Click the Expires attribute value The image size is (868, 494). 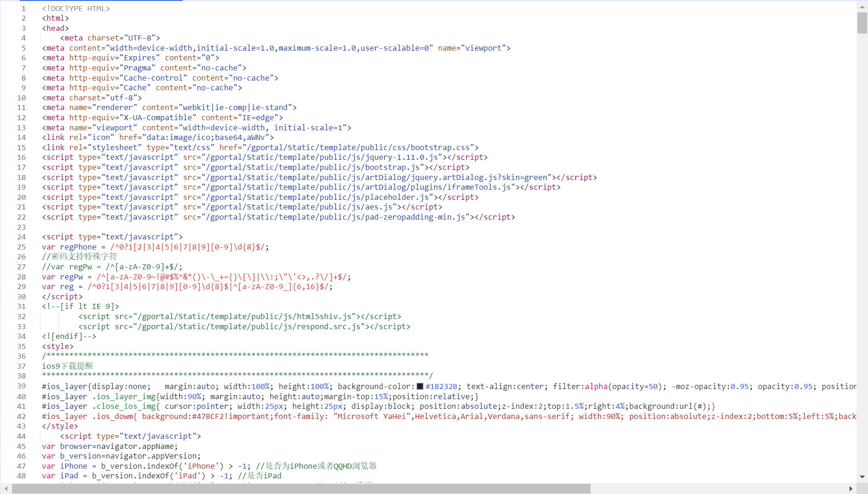coord(140,58)
